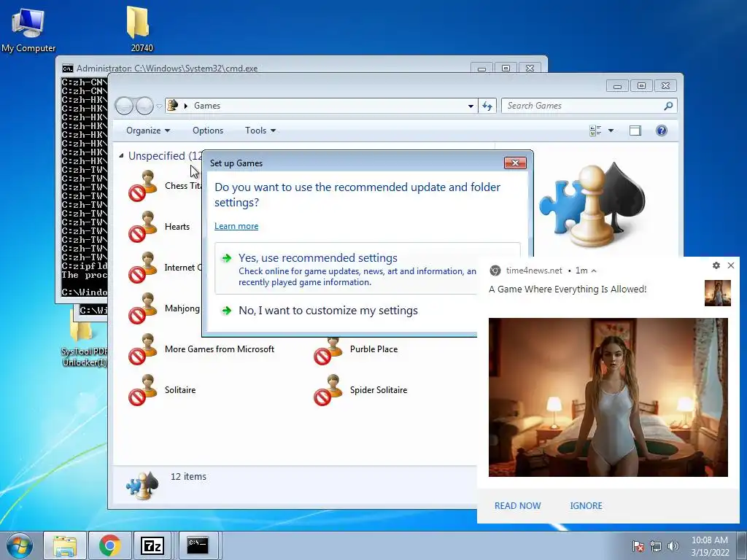
Task: Open My Computer desktop icon
Action: [x=28, y=30]
